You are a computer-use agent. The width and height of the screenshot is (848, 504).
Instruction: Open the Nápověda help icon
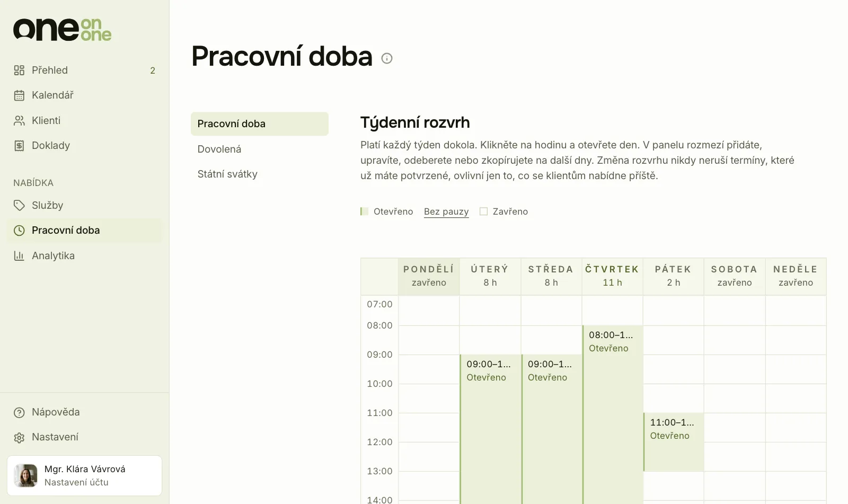point(19,412)
